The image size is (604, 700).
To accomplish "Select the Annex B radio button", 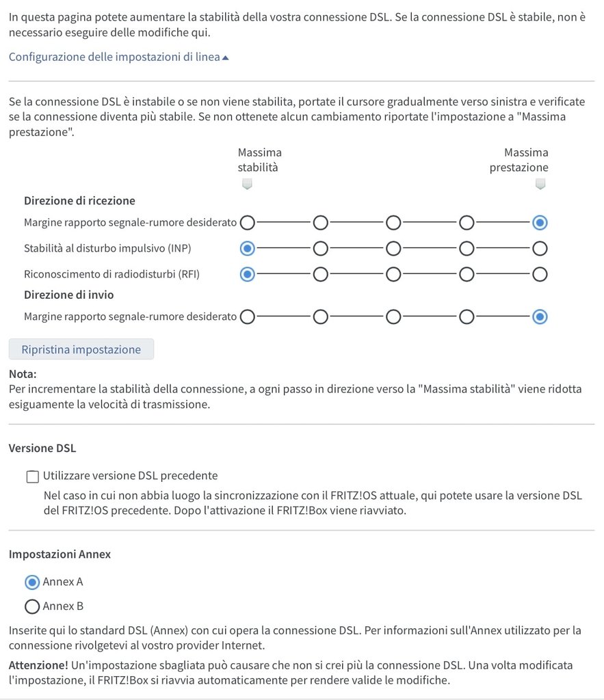I will 32,606.
